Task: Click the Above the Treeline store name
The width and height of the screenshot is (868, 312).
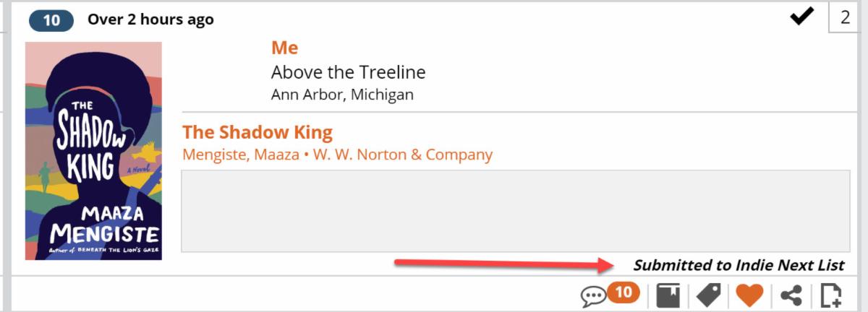Action: [x=348, y=72]
